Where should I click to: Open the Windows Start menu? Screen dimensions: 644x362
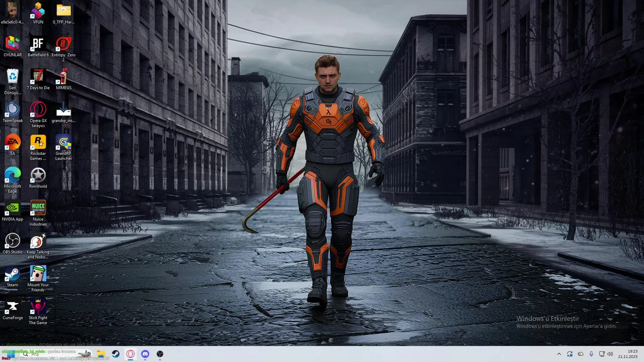coord(10,354)
